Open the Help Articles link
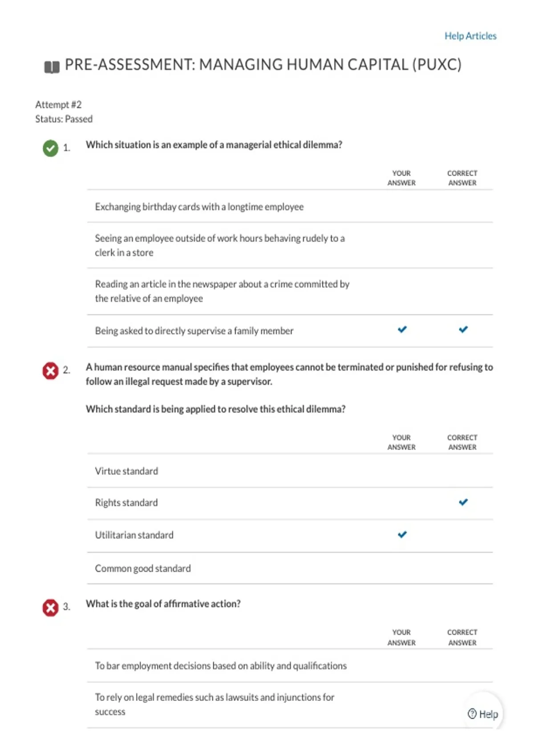Image resolution: width=534 pixels, height=756 pixels. (470, 36)
